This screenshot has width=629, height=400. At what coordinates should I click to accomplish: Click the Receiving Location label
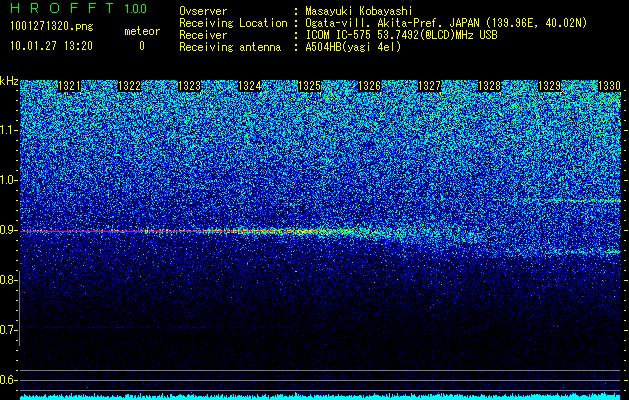(x=233, y=23)
